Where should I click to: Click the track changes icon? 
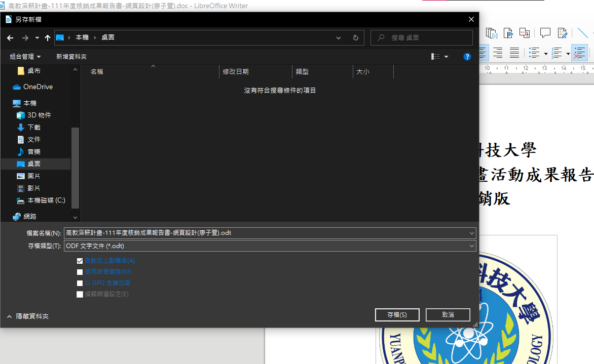point(563,33)
